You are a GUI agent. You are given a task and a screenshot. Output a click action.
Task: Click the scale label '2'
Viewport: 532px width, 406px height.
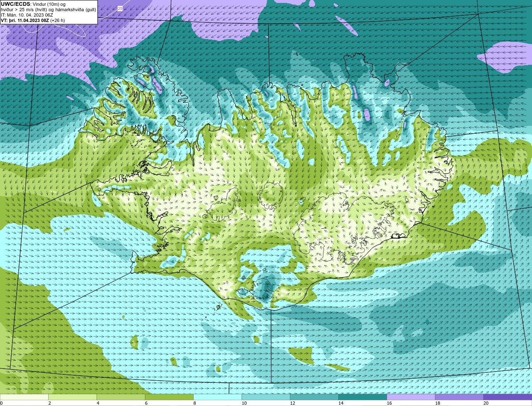click(49, 403)
